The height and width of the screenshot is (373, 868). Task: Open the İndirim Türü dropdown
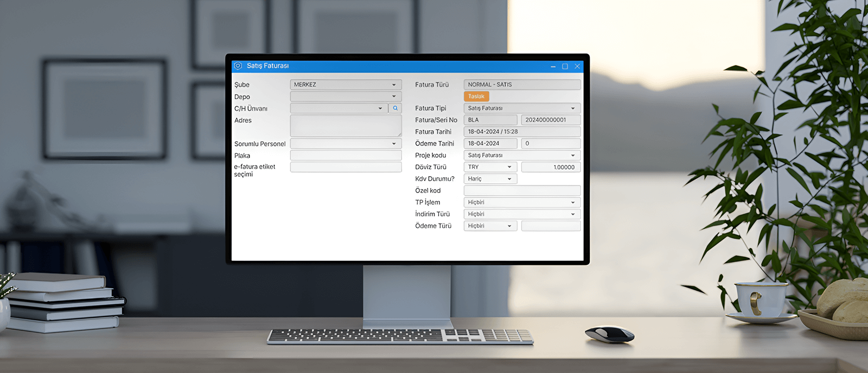pyautogui.click(x=522, y=214)
